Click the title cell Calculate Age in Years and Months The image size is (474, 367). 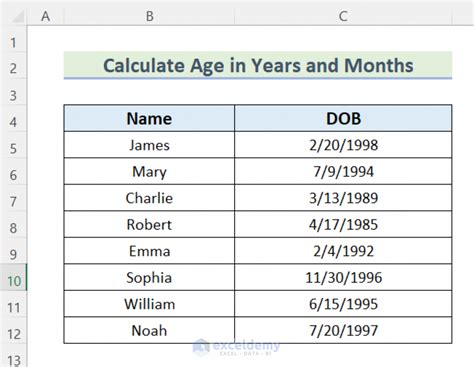pos(258,65)
